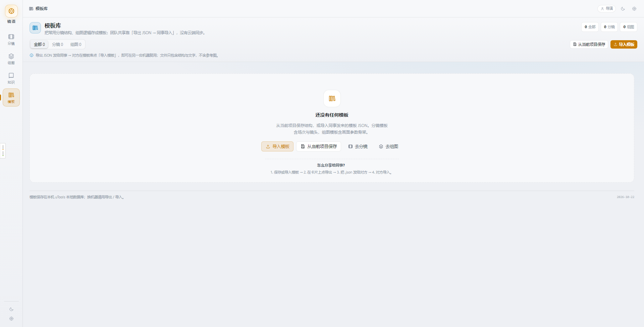Click the footer note starting "模板保存在本机"
644x327 pixels.
[77, 197]
